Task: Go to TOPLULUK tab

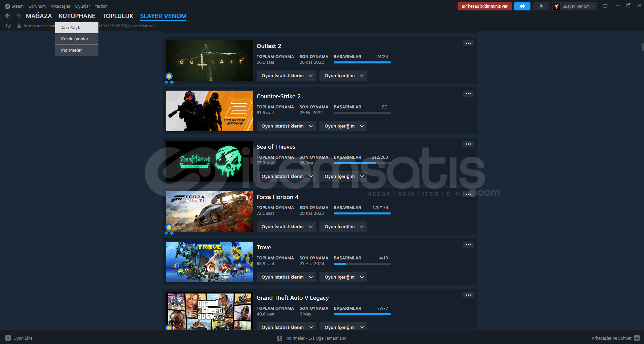Action: click(118, 16)
